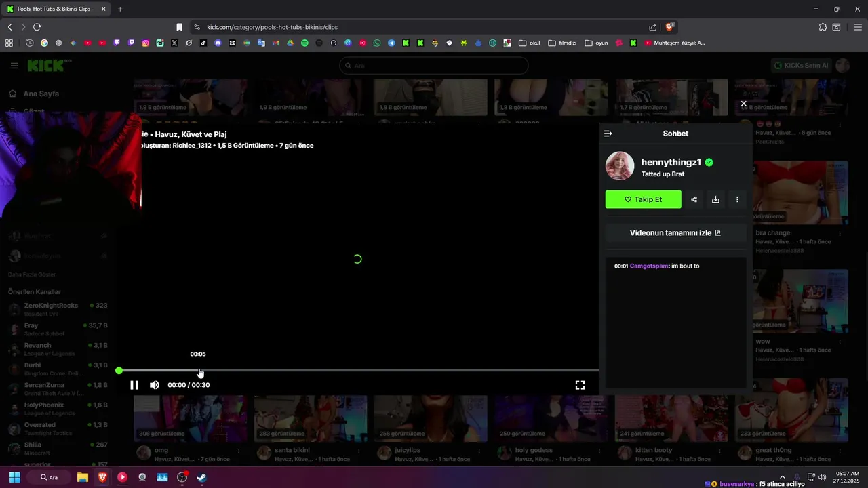Open the santa bikini clip thumbnail

tap(310, 418)
